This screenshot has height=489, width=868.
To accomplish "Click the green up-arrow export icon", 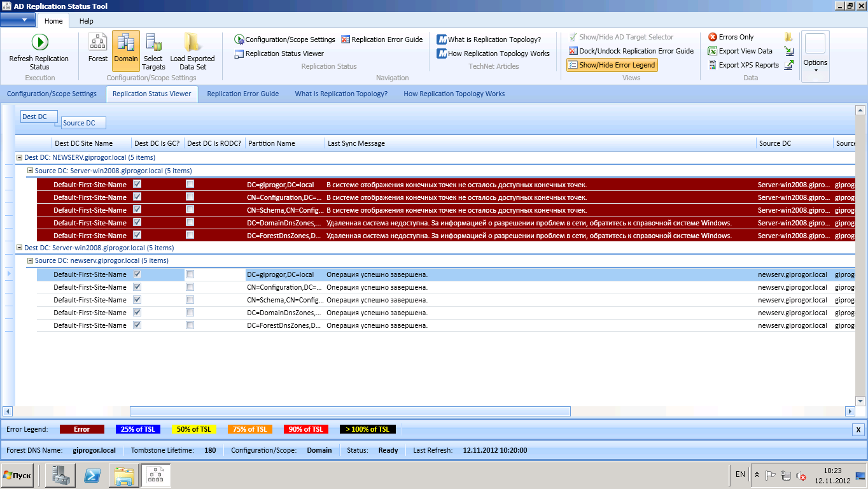I will (x=789, y=65).
